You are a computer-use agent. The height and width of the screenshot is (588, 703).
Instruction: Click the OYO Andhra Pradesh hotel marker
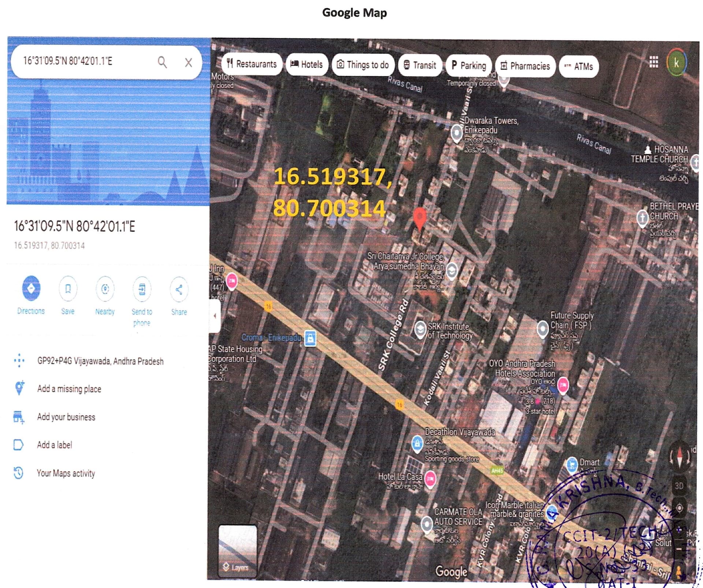pyautogui.click(x=563, y=385)
